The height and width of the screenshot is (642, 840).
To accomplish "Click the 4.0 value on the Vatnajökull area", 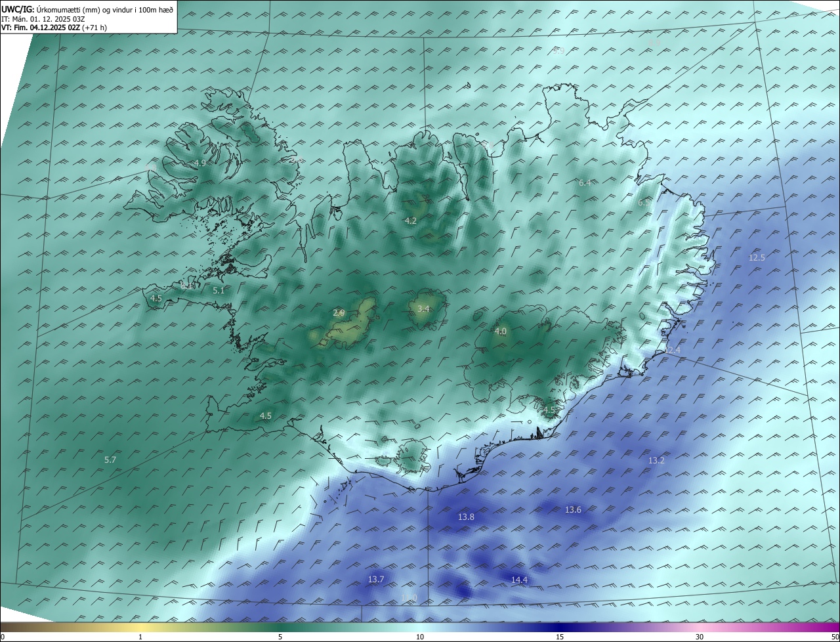I will tap(501, 332).
